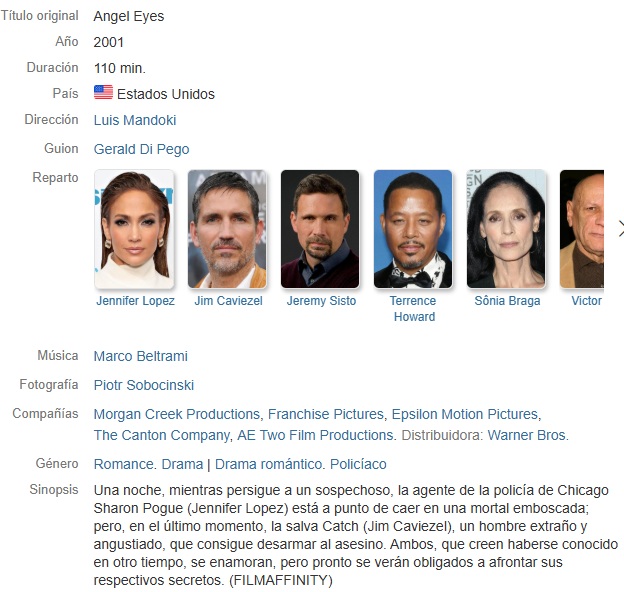This screenshot has height=592, width=624.
Task: Open the first cast photo above Jennifer Lopez
Action: click(134, 229)
